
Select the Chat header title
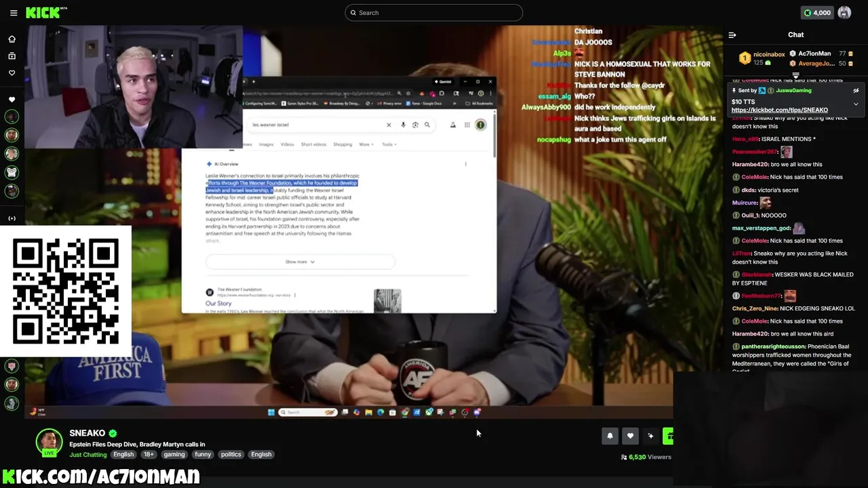tap(795, 35)
